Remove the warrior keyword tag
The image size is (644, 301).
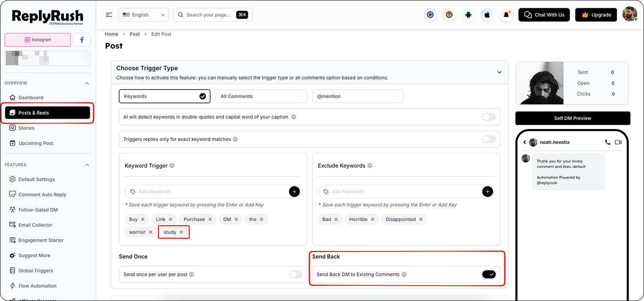coord(150,232)
